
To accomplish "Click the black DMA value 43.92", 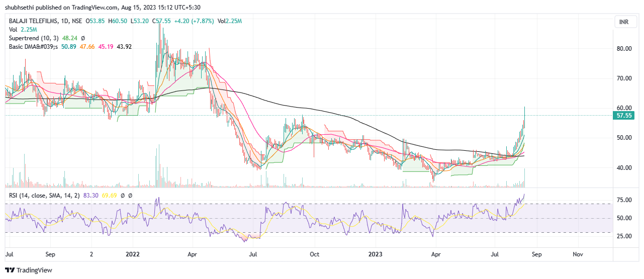I will (x=124, y=46).
